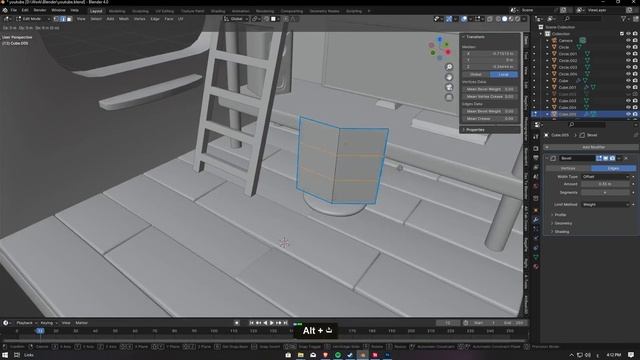Image resolution: width=640 pixels, height=360 pixels.
Task: Open the Mesh menu in viewport header
Action: [x=124, y=19]
